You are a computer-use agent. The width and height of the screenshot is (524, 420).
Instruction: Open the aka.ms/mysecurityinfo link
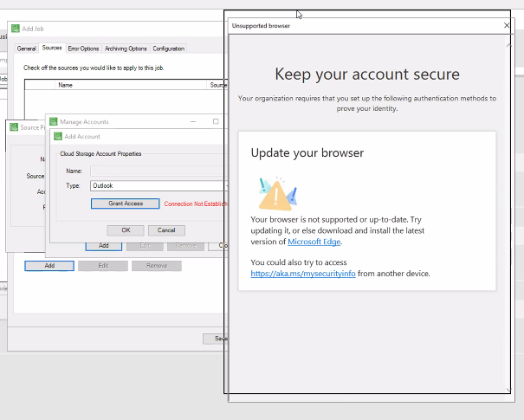tap(303, 274)
